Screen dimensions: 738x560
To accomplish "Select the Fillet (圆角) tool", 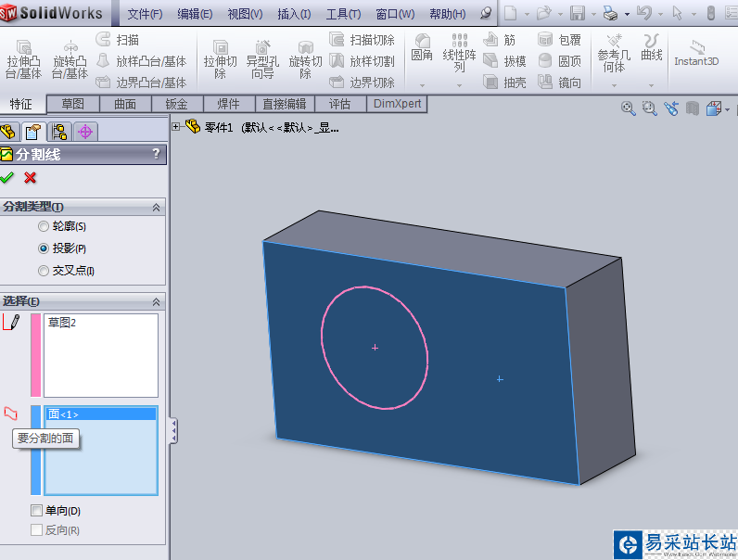I will pos(422,48).
